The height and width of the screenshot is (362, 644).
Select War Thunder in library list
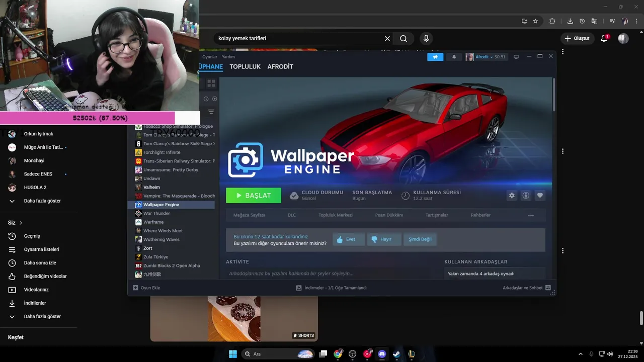click(x=175, y=213)
